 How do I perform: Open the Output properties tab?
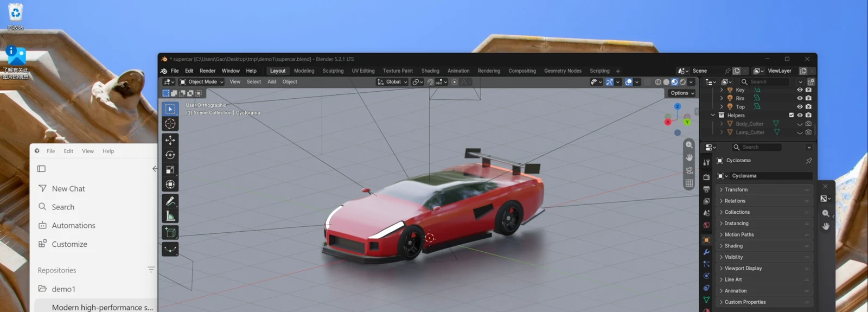(706, 189)
